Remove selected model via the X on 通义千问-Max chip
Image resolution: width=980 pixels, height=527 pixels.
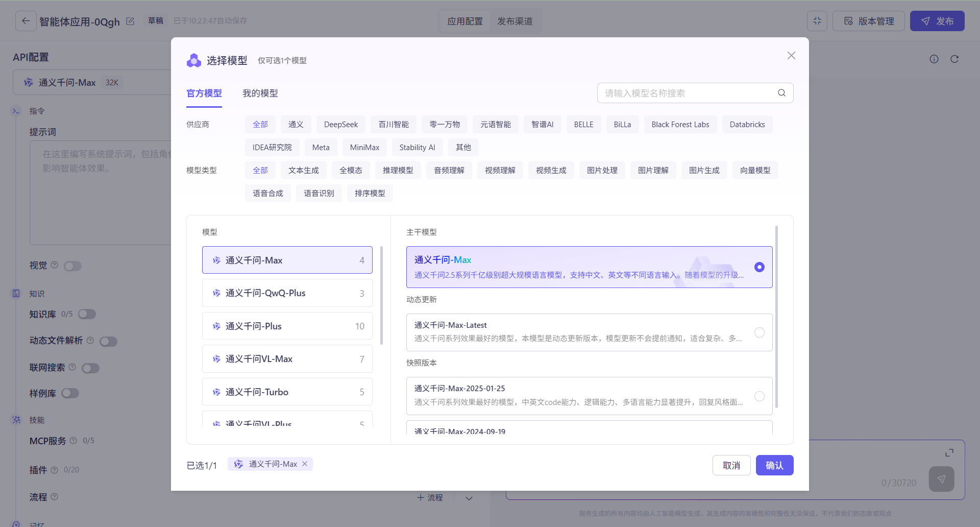pos(305,464)
